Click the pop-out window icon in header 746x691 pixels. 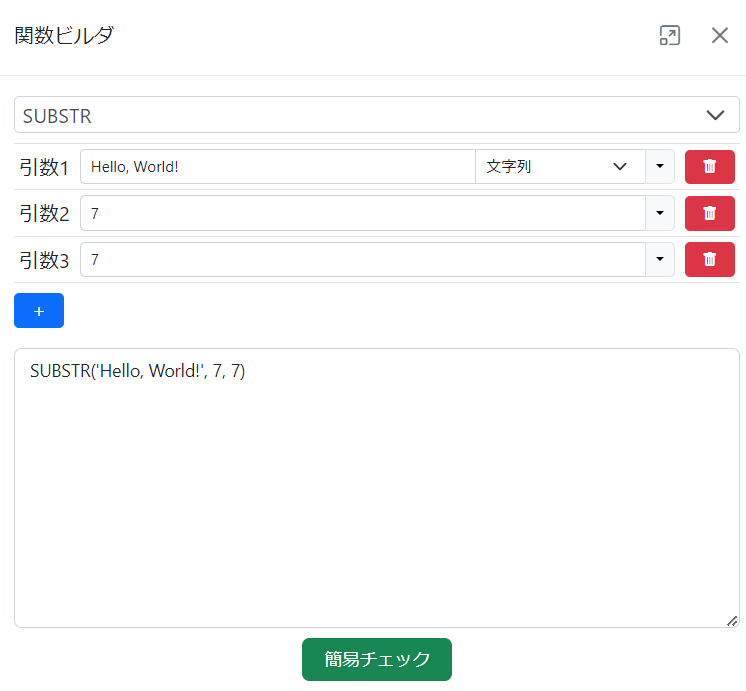[x=669, y=36]
